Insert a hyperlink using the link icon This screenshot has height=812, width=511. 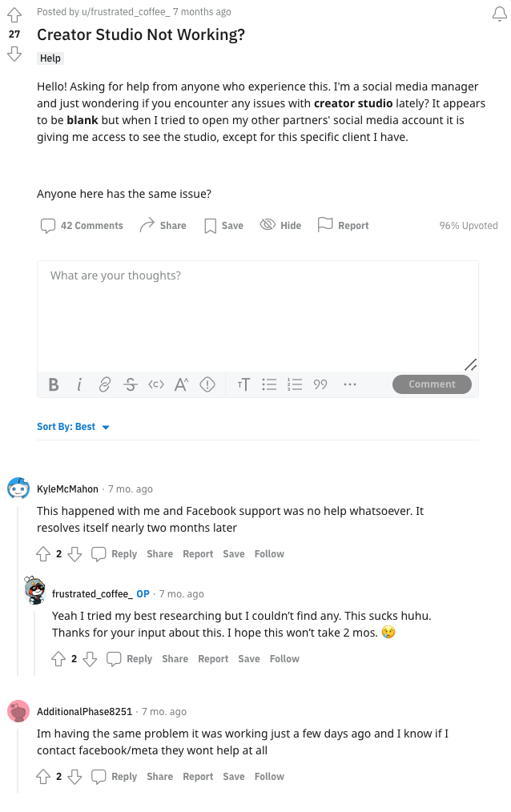click(105, 384)
